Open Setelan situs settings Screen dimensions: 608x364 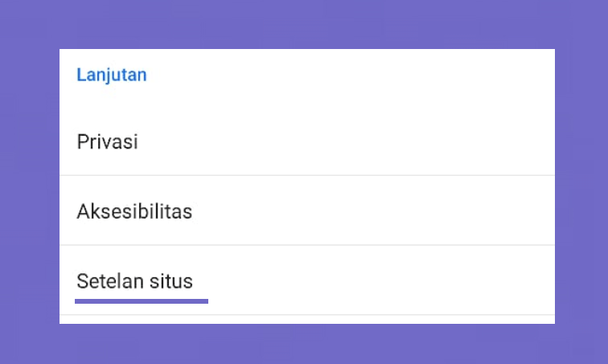coord(307,280)
